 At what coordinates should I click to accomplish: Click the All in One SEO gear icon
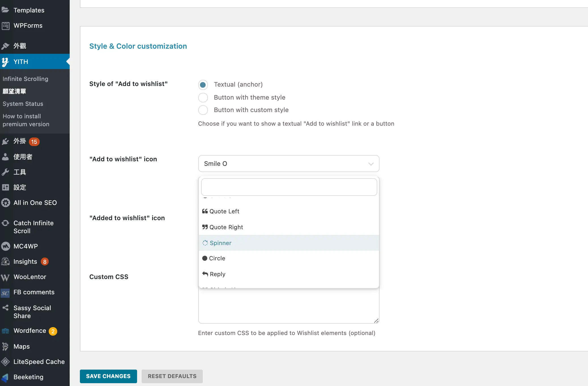(x=5, y=203)
